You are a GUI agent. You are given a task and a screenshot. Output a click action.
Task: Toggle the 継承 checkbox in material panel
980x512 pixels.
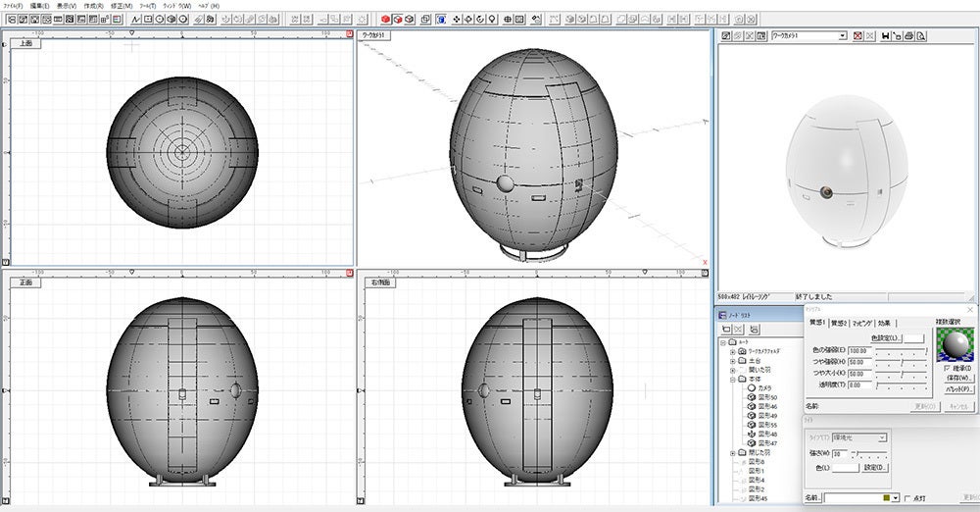tap(947, 368)
